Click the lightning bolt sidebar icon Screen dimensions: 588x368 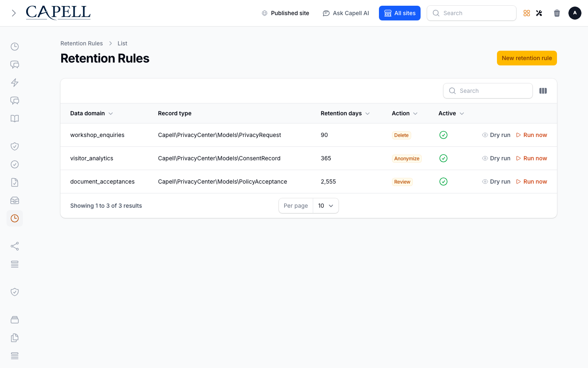click(x=15, y=83)
